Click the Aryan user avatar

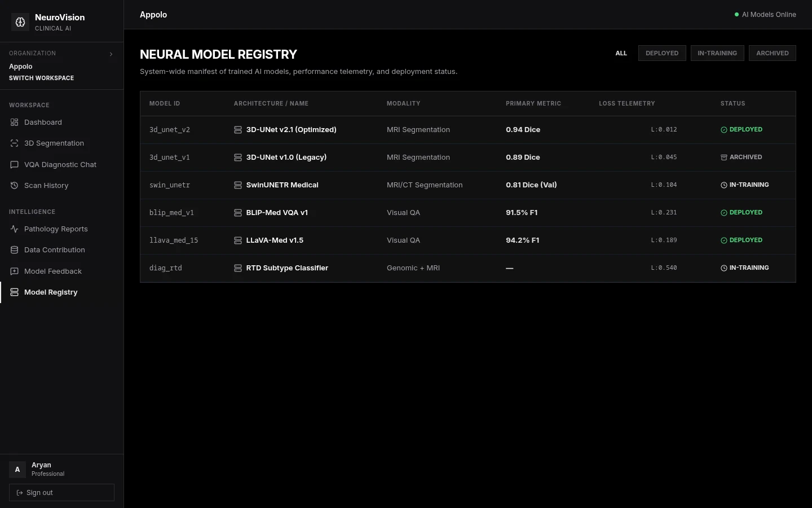tap(17, 470)
